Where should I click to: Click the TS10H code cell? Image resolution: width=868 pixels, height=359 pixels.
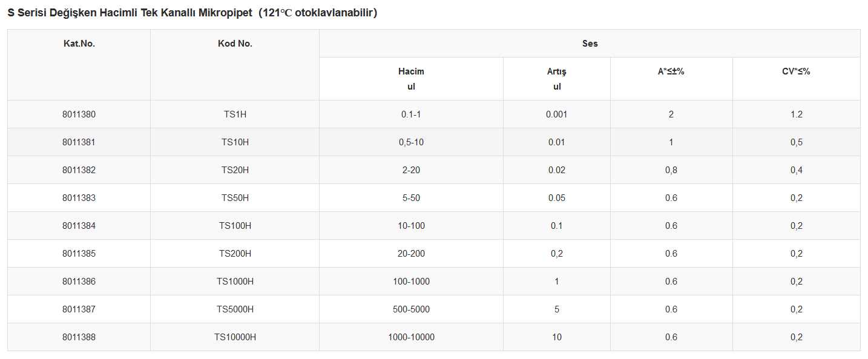click(x=235, y=142)
